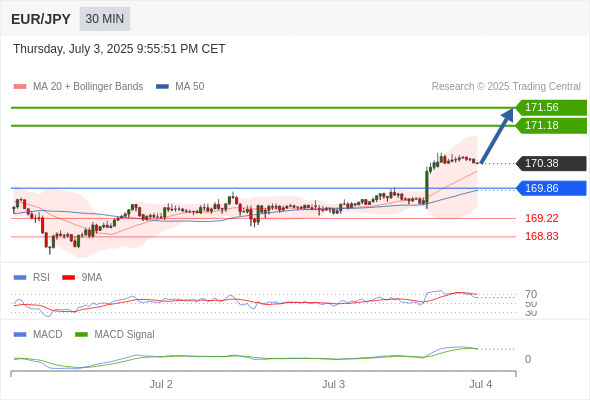
Task: Click the MACD Signal green legend entry
Action: click(115, 334)
